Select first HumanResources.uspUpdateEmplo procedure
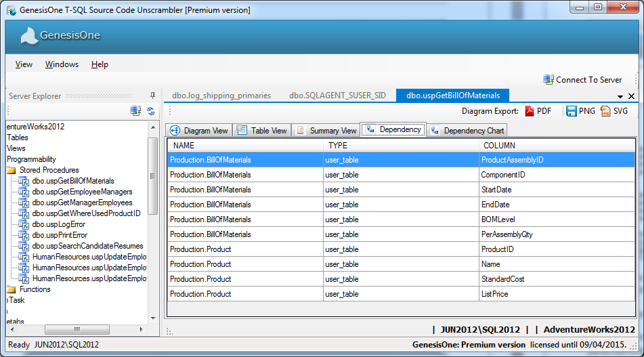Screen dimensions: 644x357 89,257
